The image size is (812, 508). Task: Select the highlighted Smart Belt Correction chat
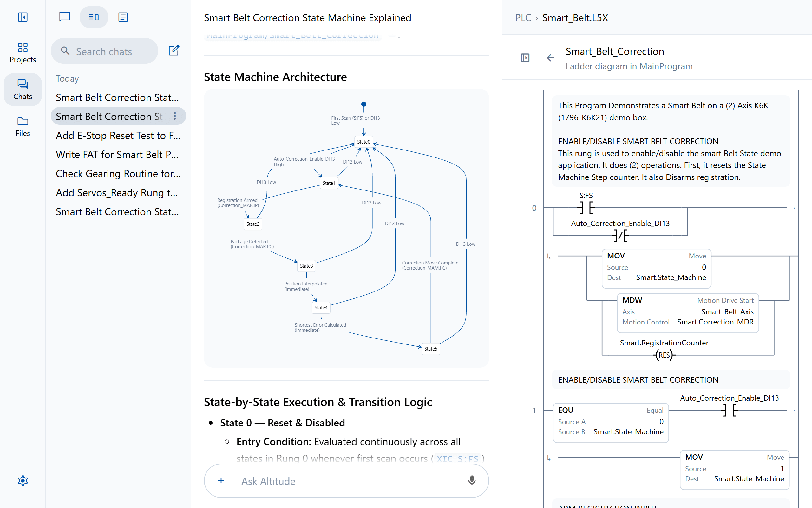118,116
